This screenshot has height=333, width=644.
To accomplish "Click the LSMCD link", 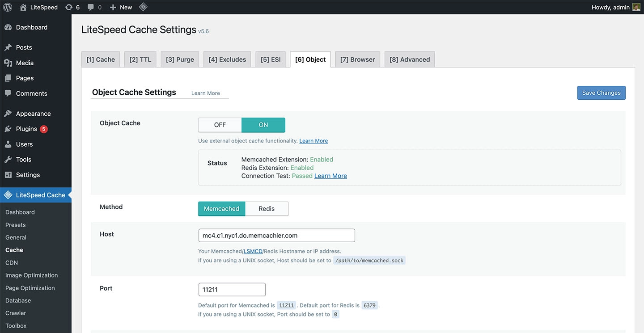I will coord(253,251).
